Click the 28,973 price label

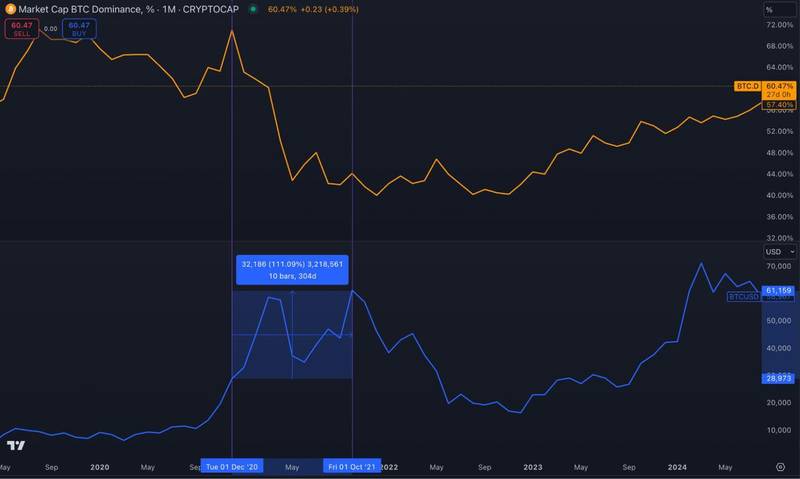point(778,378)
